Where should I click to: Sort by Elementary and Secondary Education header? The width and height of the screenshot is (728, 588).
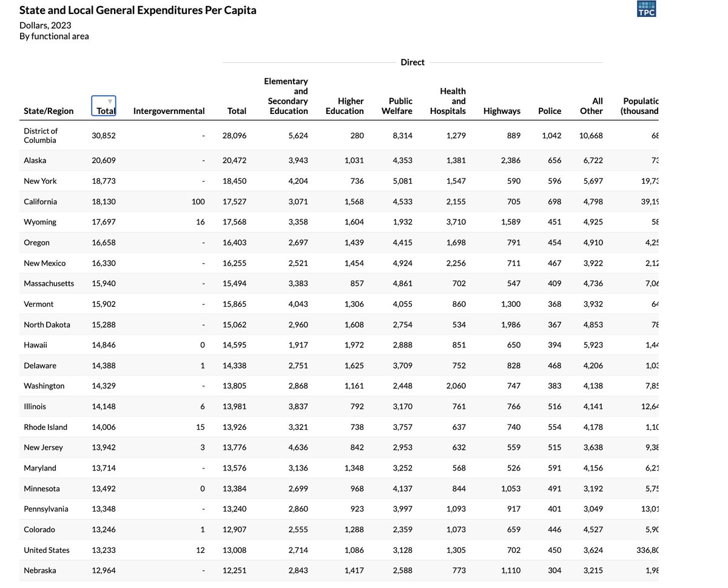click(x=286, y=96)
